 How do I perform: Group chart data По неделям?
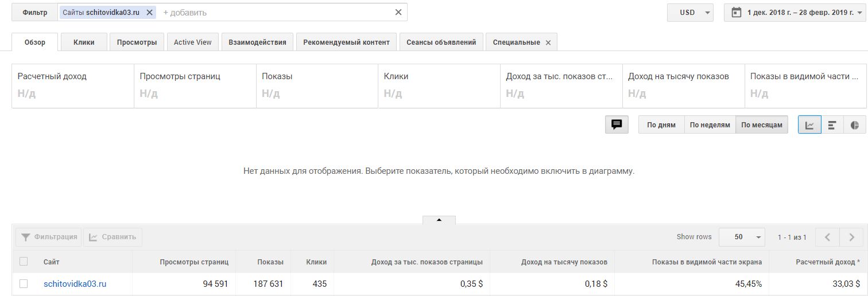click(x=710, y=124)
